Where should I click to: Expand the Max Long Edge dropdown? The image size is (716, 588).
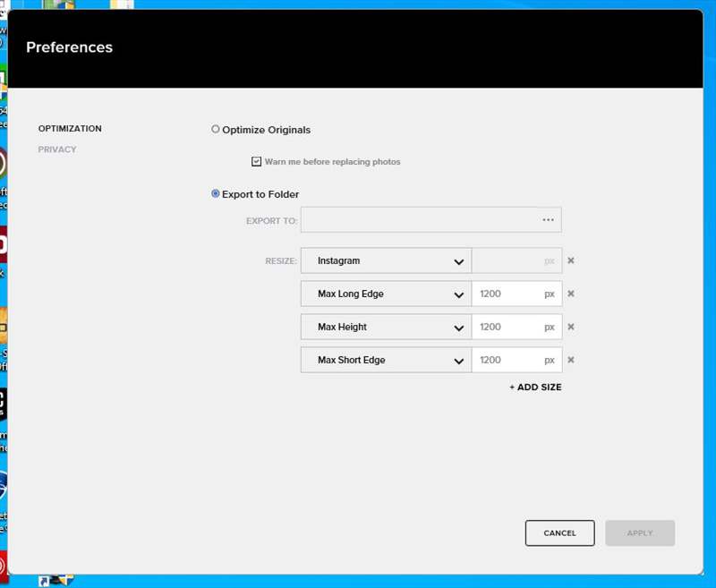(x=386, y=294)
